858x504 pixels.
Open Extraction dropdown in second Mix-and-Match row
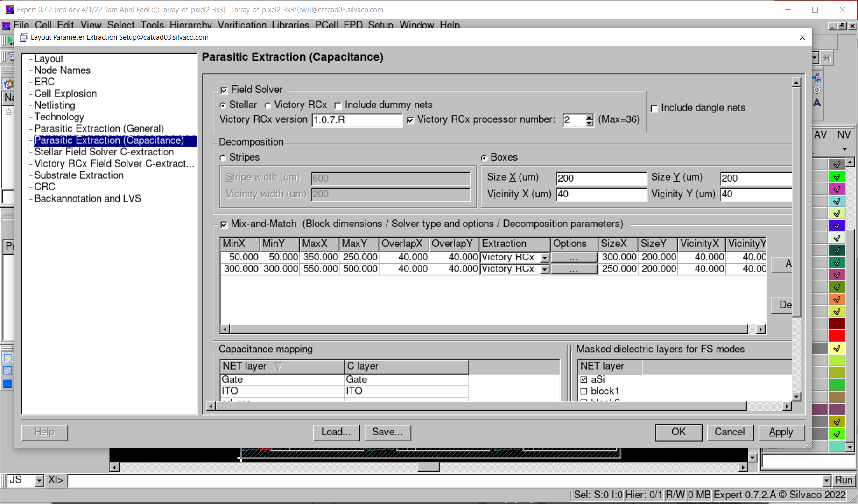click(544, 269)
